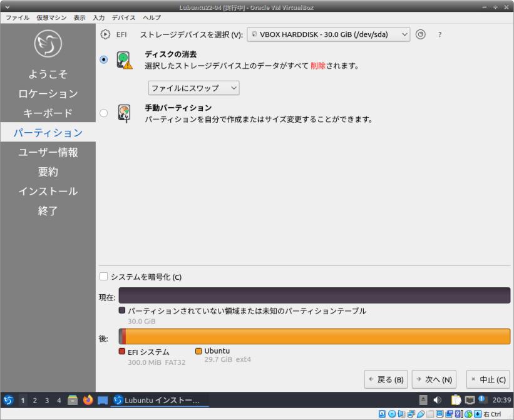Click the volume speaker tray icon
The width and height of the screenshot is (514, 420).
click(437, 400)
